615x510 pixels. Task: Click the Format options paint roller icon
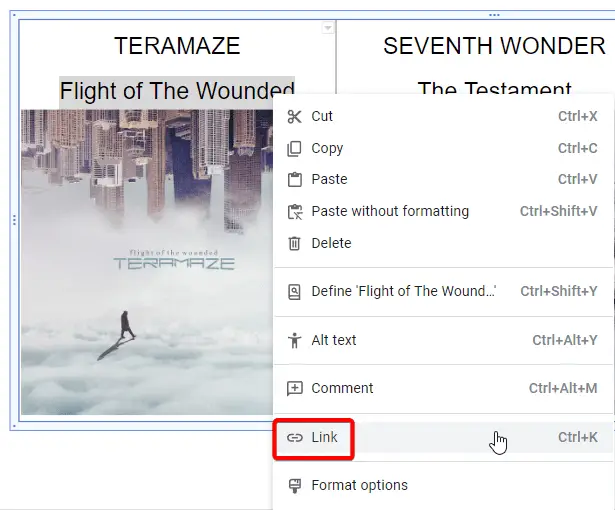click(x=295, y=486)
